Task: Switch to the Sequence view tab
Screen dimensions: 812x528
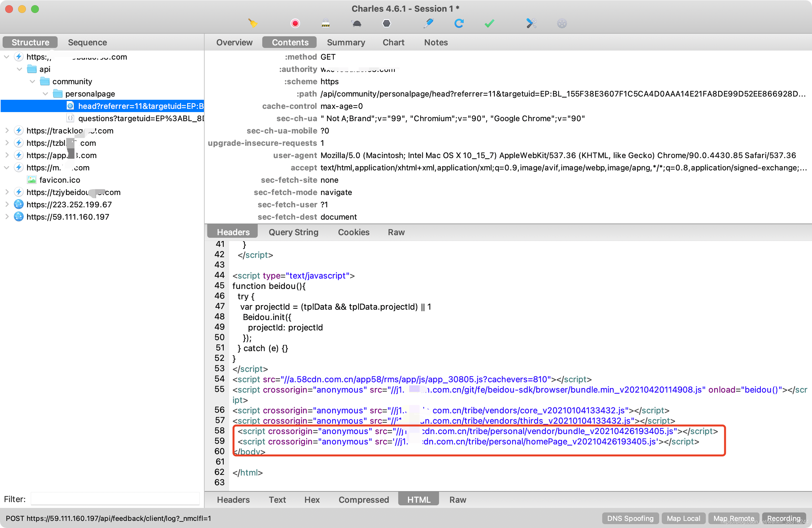Action: 88,42
